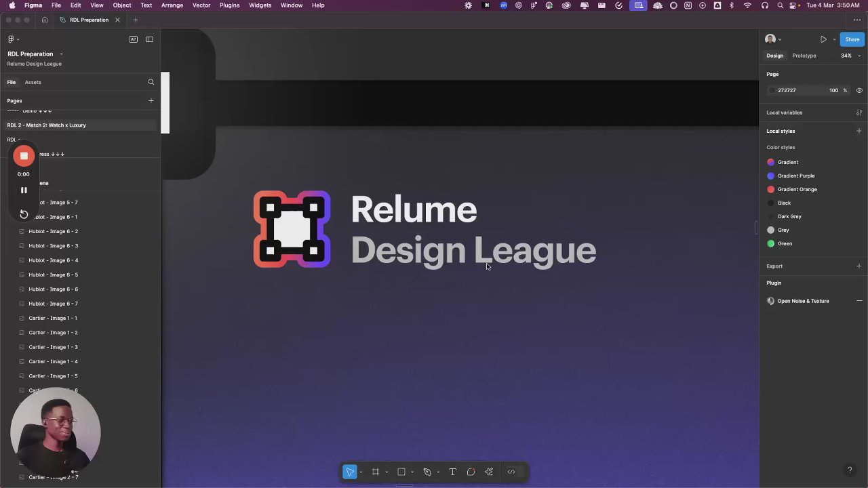Click the Green color style
This screenshot has width=868, height=488.
point(785,243)
